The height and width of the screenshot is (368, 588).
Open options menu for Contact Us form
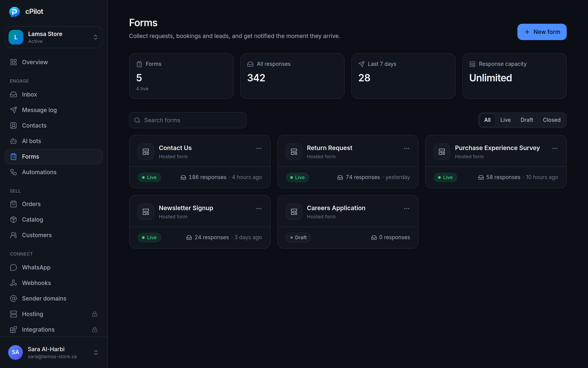click(x=259, y=148)
